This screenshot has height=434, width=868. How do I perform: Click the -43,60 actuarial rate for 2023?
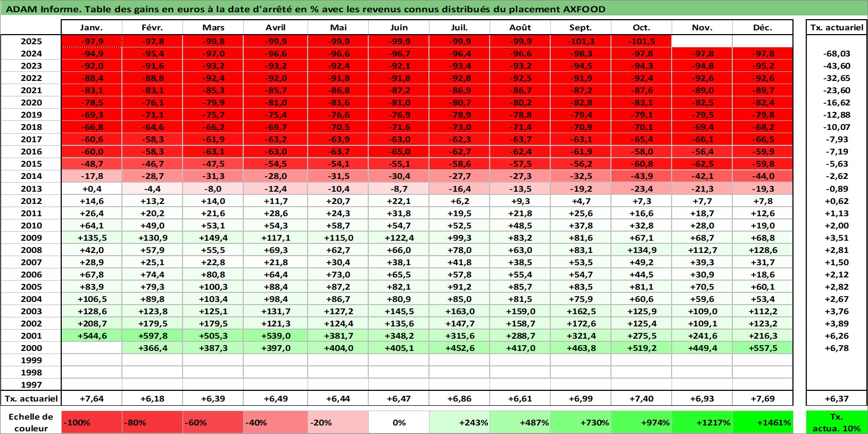(x=837, y=65)
